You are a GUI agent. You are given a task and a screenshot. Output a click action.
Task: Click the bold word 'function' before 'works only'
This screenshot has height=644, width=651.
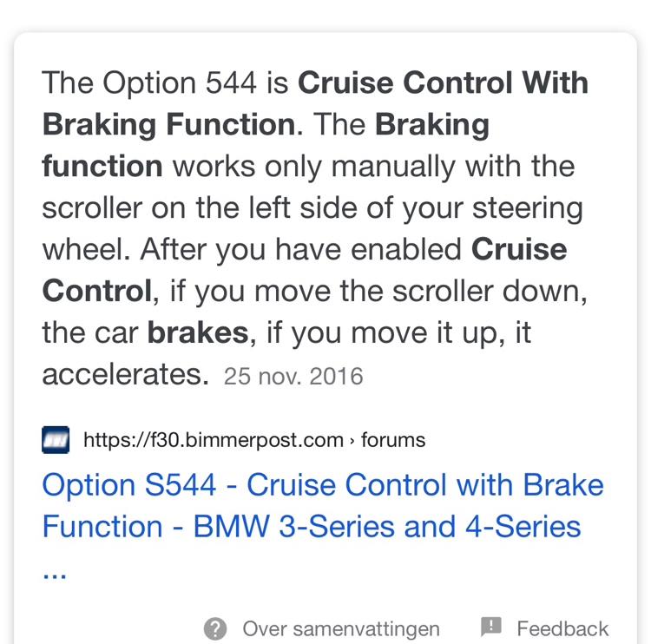102,167
